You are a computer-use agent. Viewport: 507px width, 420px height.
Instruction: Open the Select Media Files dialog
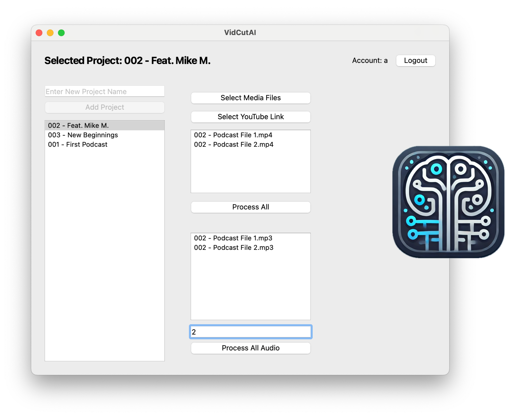click(251, 98)
